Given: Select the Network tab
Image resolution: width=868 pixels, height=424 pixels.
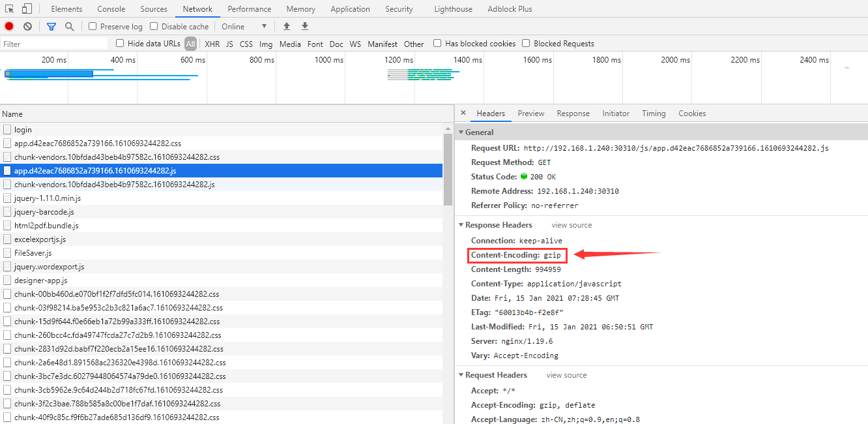Looking at the screenshot, I should [197, 9].
